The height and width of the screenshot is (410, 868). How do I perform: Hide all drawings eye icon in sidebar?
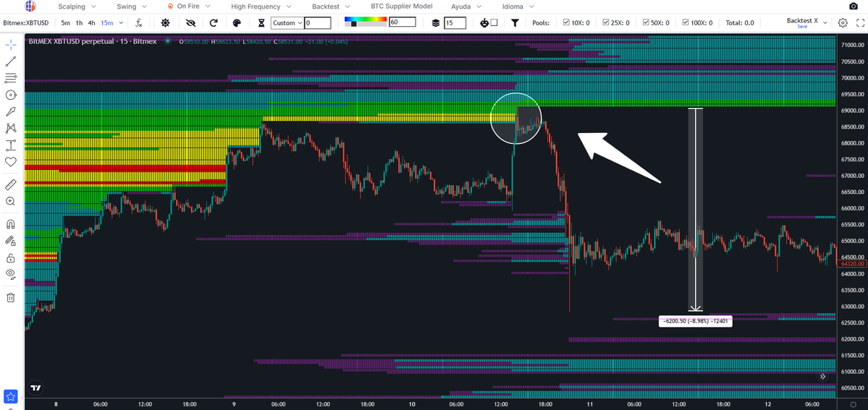[11, 274]
